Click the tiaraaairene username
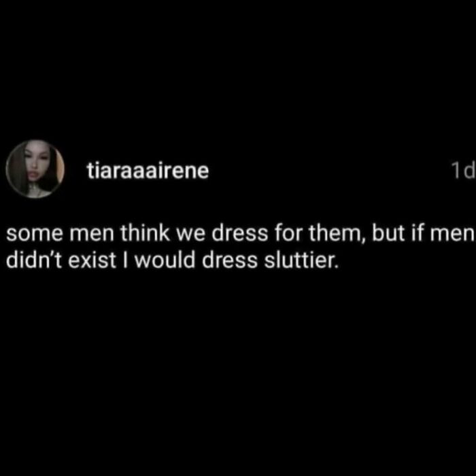Image resolution: width=476 pixels, height=476 pixels. point(148,170)
